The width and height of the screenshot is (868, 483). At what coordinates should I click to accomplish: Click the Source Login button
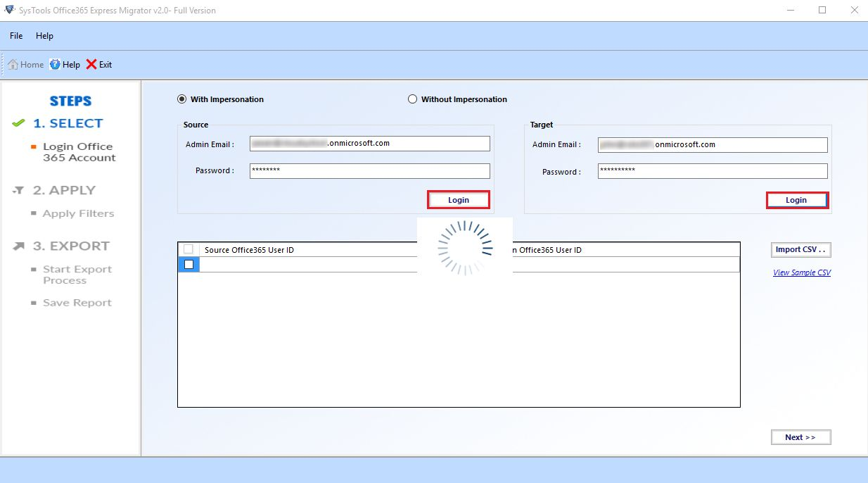(459, 200)
